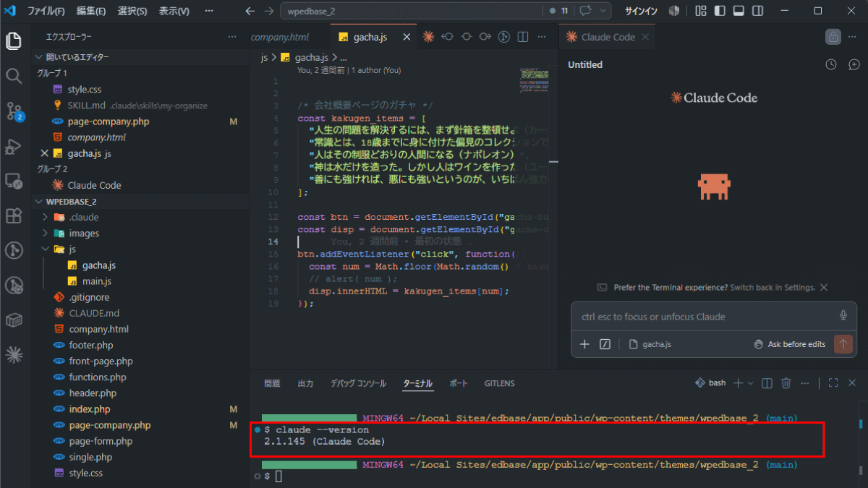Split the terminal pane

click(x=767, y=383)
